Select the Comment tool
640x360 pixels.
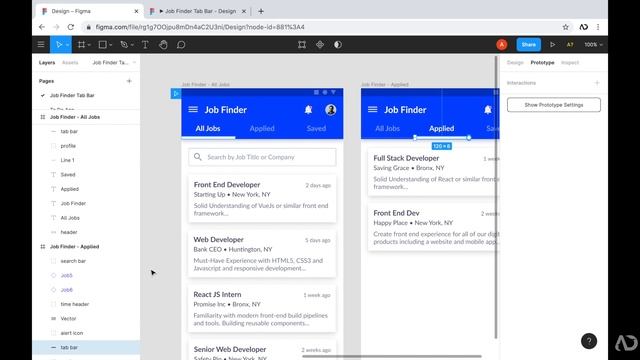click(181, 44)
